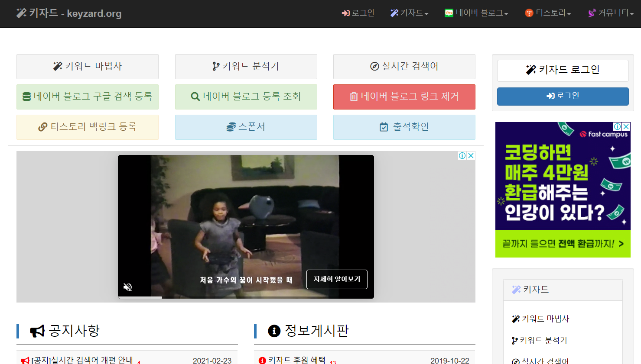The image size is (641, 364).
Task: Click 네이버 블로그 등록 조회 button
Action: tap(246, 97)
